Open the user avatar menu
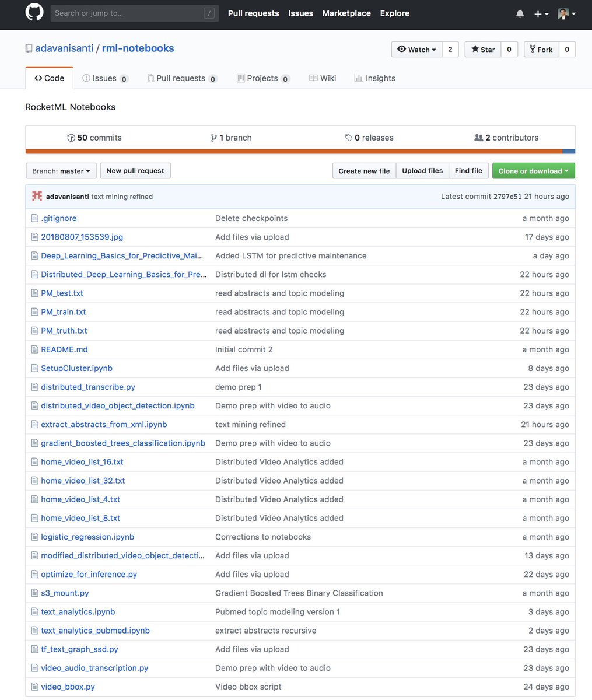 (x=566, y=14)
